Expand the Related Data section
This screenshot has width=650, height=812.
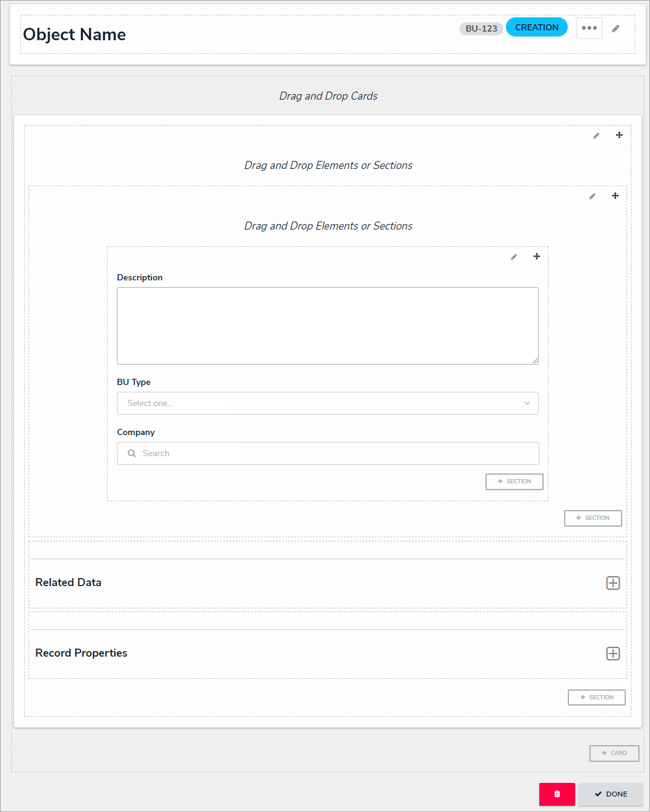(613, 583)
